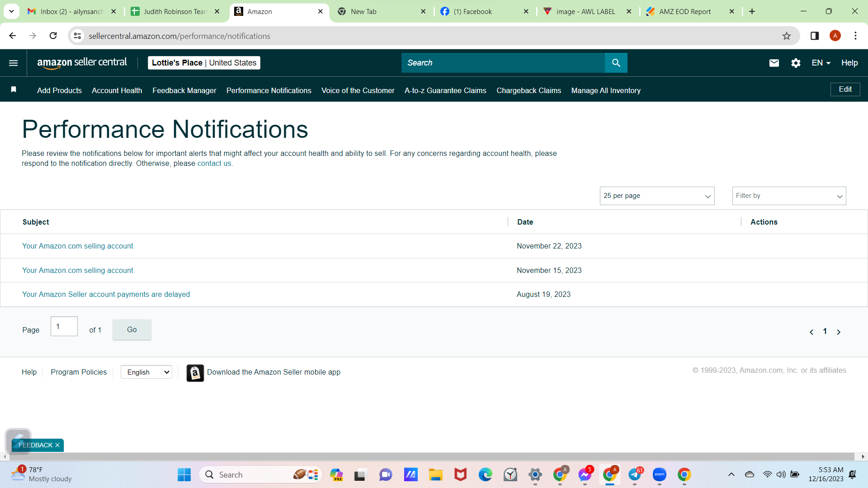Screen dimensions: 868x488
Task: Expand the 25 per page dropdown
Action: [x=657, y=196]
